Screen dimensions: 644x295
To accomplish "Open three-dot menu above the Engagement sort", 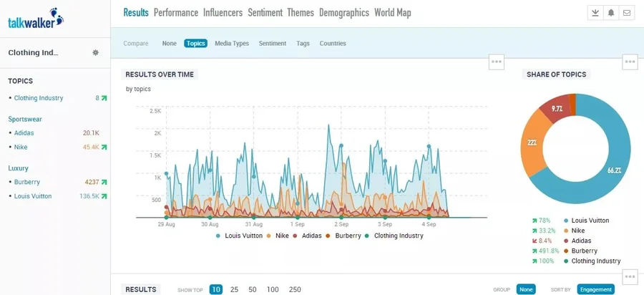I will (x=630, y=276).
